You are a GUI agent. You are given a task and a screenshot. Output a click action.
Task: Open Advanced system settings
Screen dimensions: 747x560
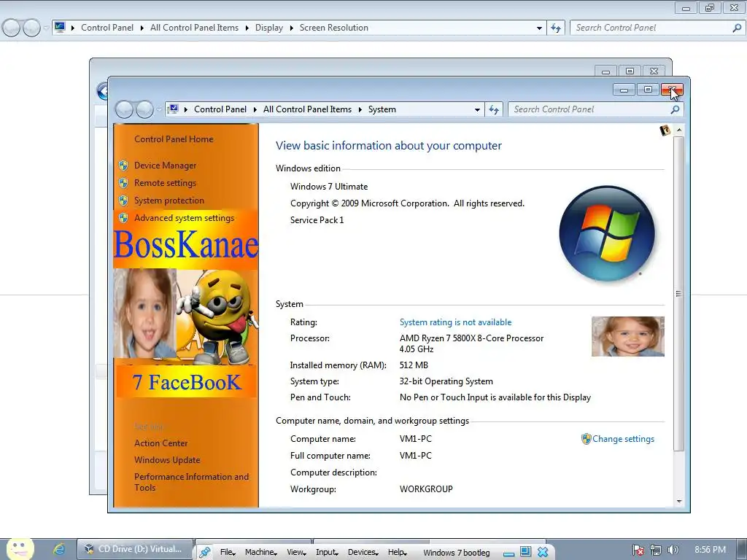click(184, 218)
